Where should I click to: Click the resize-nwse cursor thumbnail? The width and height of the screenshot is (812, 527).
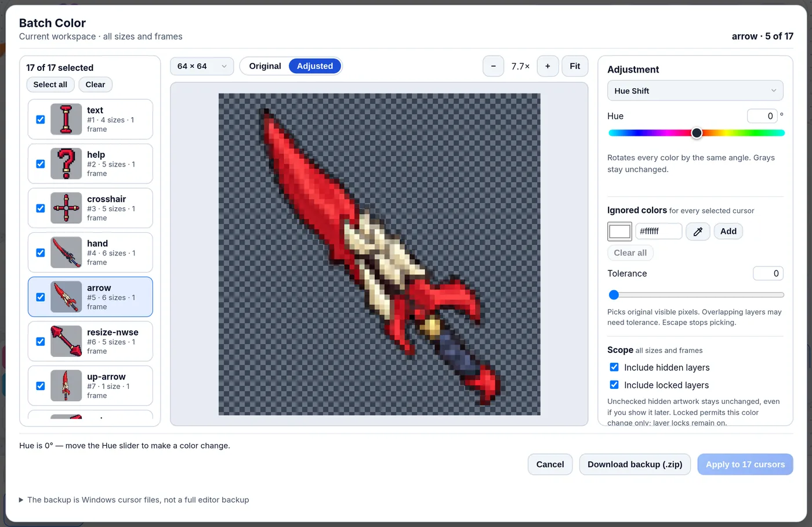tap(66, 341)
